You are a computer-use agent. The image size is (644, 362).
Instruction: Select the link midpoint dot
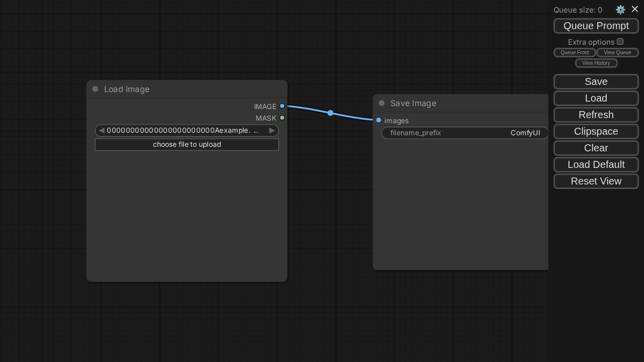pos(330,113)
